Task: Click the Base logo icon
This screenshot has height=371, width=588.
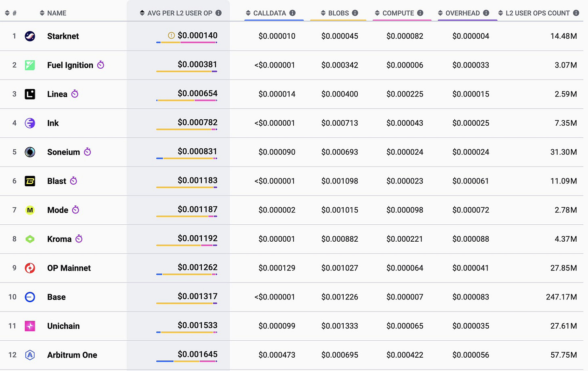Action: (x=30, y=297)
